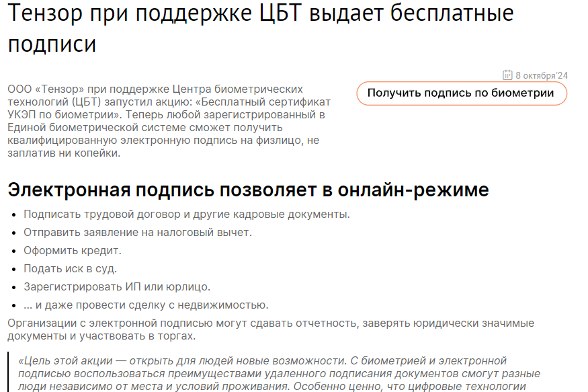
Task: Click the paragraph 'Организации с электронной подписью могут сдавать отчетность'
Action: pos(271,329)
